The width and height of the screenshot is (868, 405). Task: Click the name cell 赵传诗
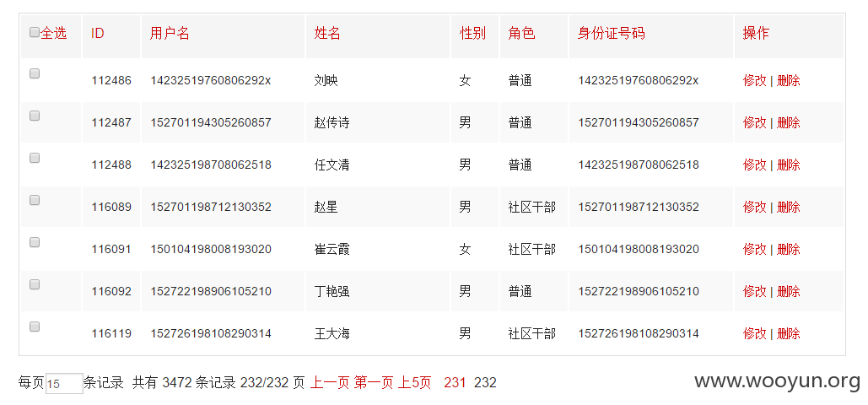pos(332,122)
